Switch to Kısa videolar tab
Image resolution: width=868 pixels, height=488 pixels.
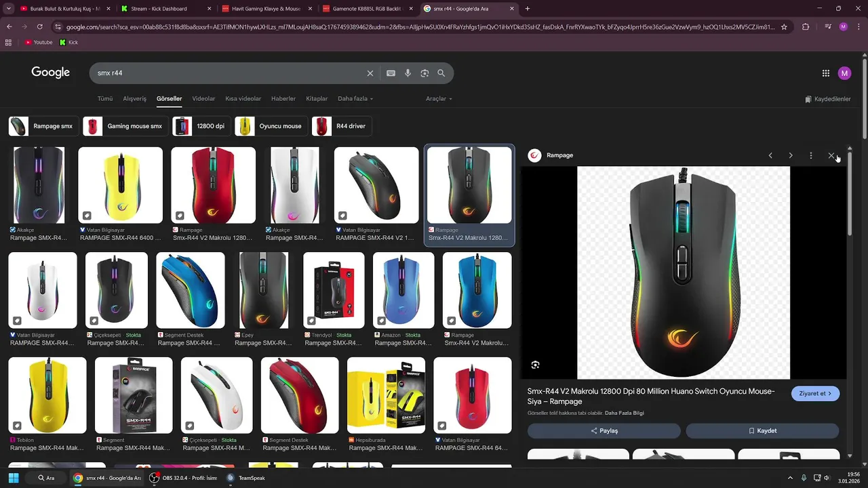(x=243, y=99)
